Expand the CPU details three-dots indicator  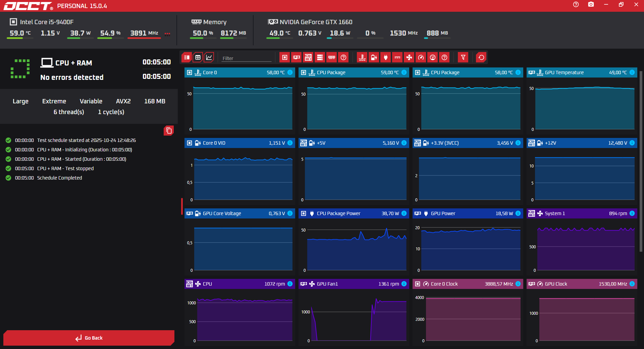167,34
